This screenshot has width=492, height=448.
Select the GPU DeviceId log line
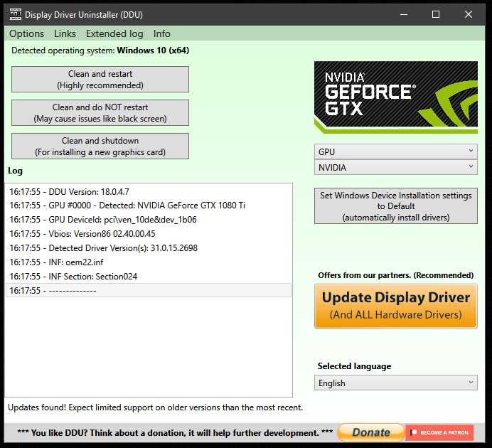coord(149,220)
